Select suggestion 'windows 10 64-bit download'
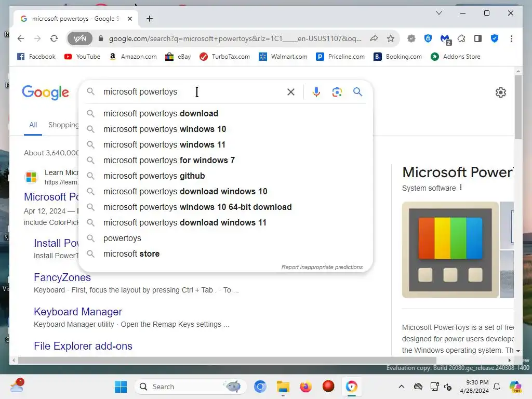532x399 pixels. click(225, 207)
